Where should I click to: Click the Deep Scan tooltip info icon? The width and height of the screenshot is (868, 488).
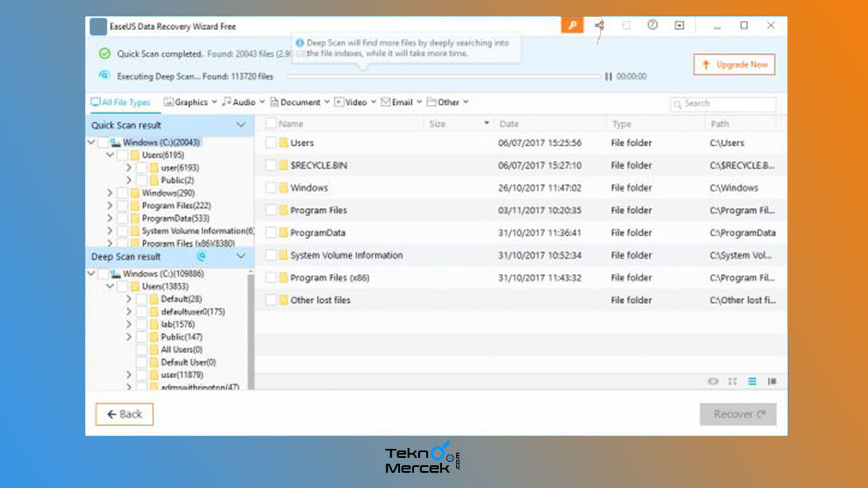pyautogui.click(x=299, y=42)
